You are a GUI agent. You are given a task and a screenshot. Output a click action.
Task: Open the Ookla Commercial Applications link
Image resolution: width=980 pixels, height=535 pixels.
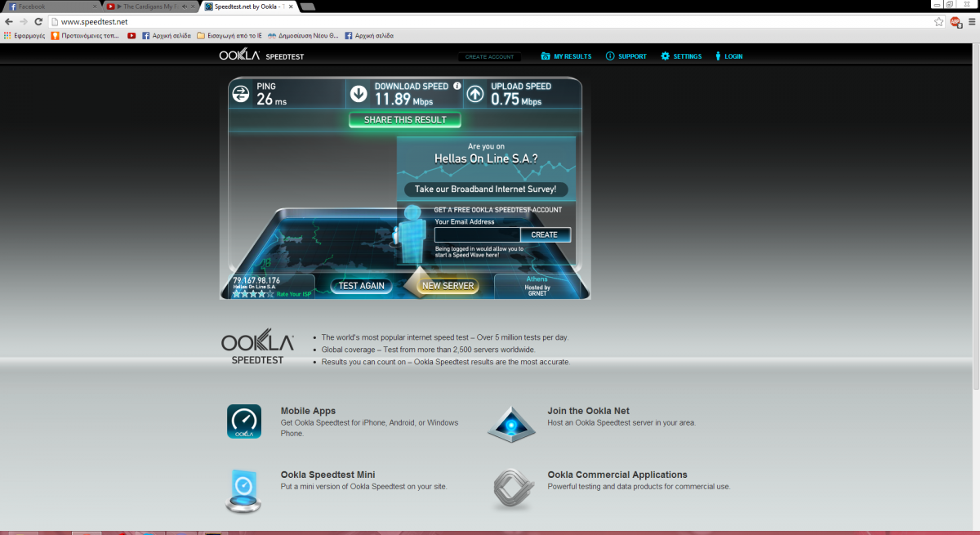point(617,475)
